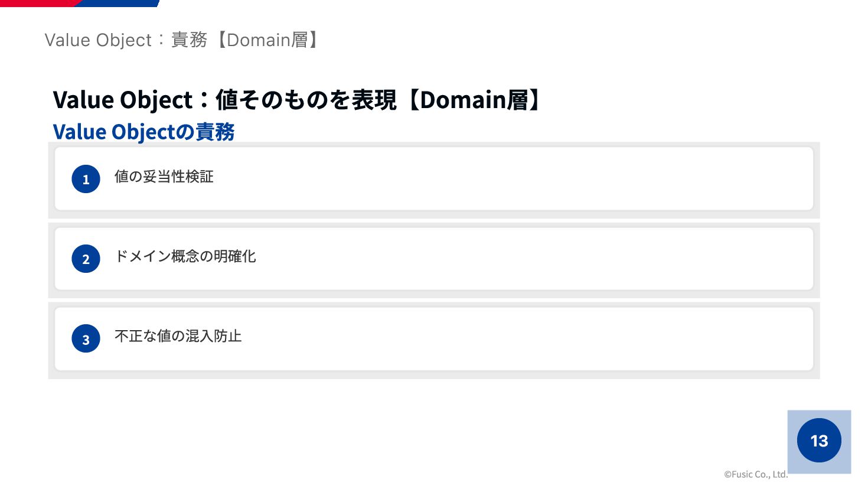Click the red stripe in top-left corner
This screenshot has width=868, height=489.
(38, 3)
